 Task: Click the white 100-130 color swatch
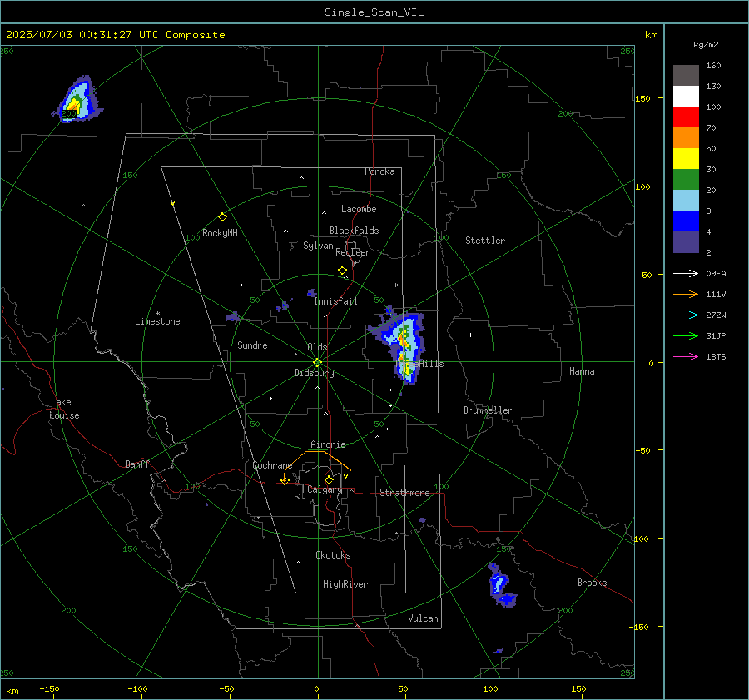coord(686,97)
